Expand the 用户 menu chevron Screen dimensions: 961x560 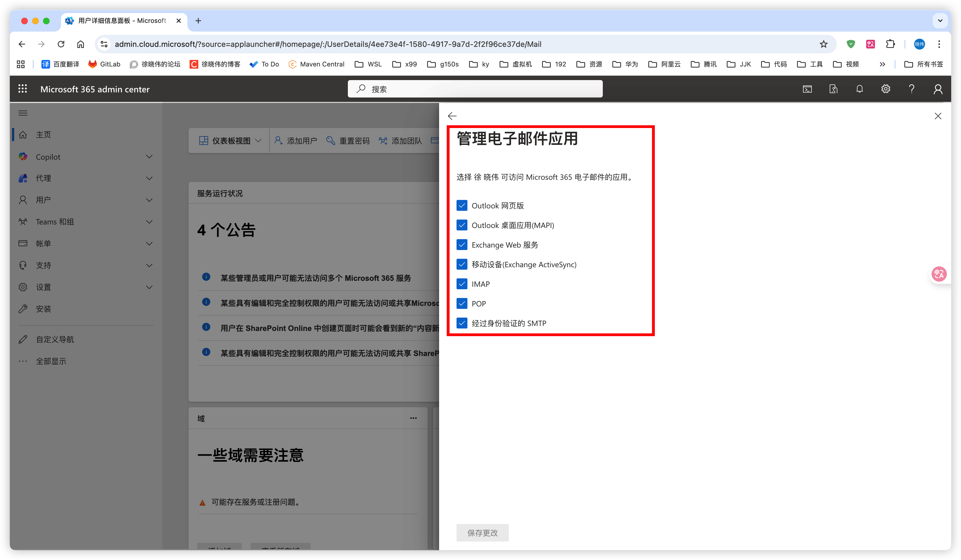click(149, 200)
